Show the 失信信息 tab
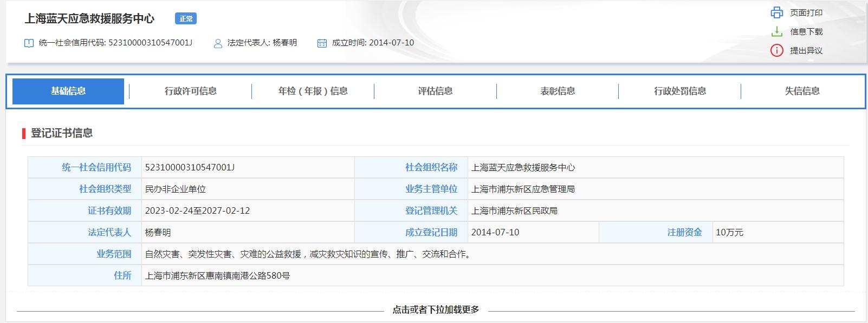The image size is (868, 323). [x=802, y=91]
